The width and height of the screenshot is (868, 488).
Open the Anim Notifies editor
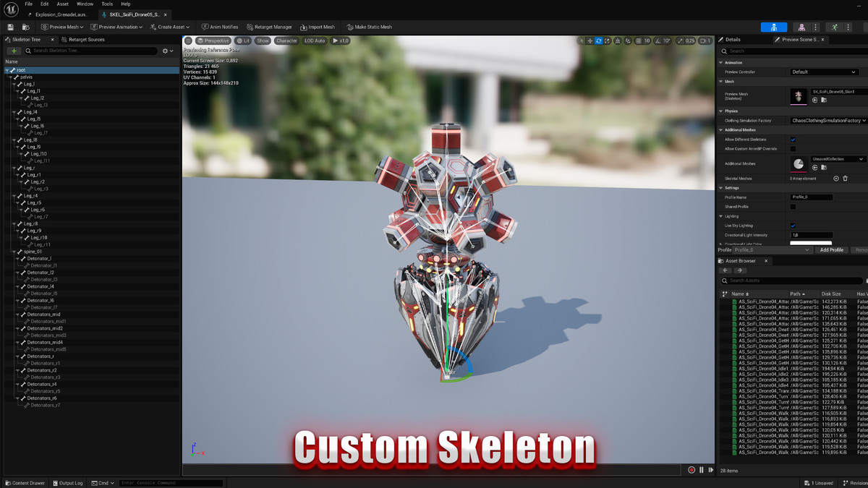pyautogui.click(x=220, y=27)
